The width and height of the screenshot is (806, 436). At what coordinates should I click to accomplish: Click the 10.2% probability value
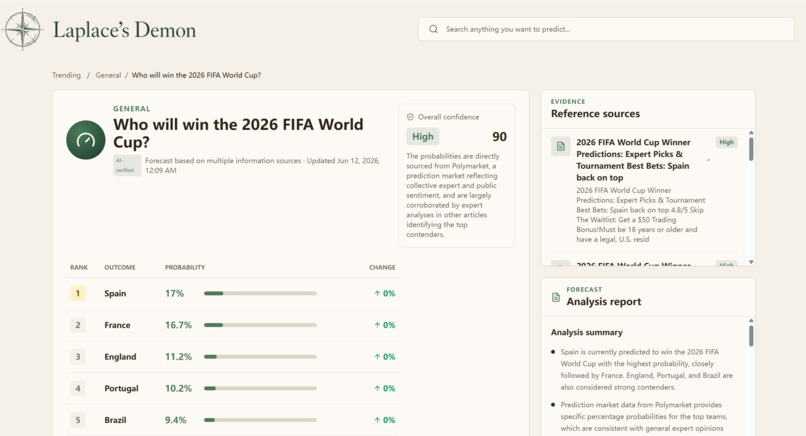[x=178, y=389]
